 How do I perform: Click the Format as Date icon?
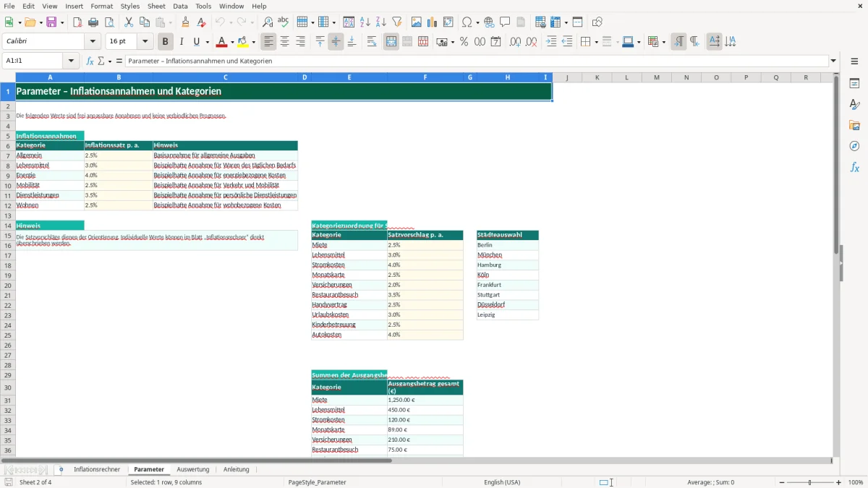pyautogui.click(x=496, y=42)
